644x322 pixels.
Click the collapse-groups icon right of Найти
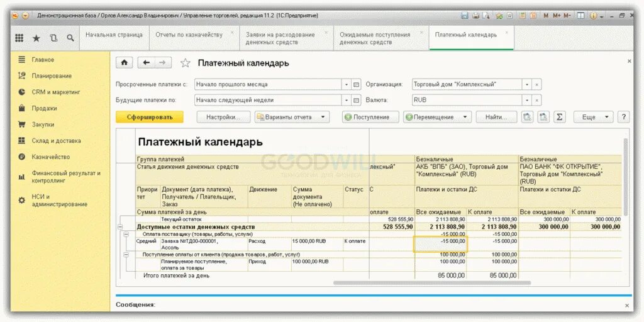pos(528,117)
